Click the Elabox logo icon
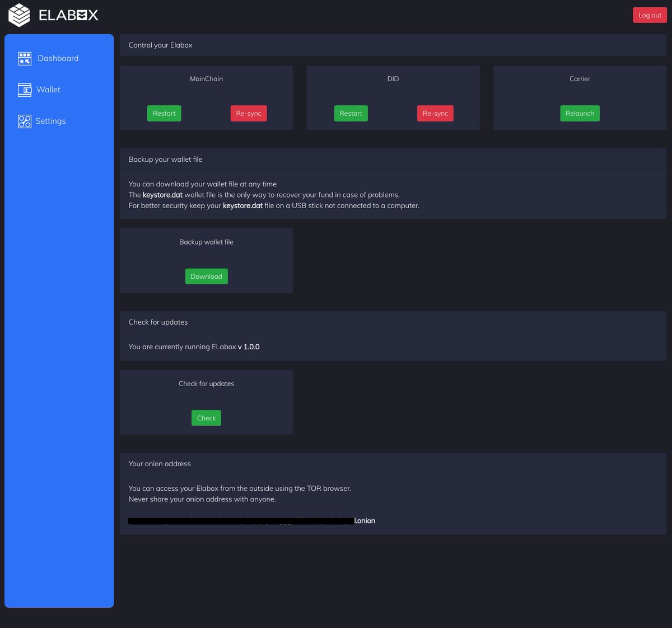This screenshot has width=672, height=628. click(18, 15)
